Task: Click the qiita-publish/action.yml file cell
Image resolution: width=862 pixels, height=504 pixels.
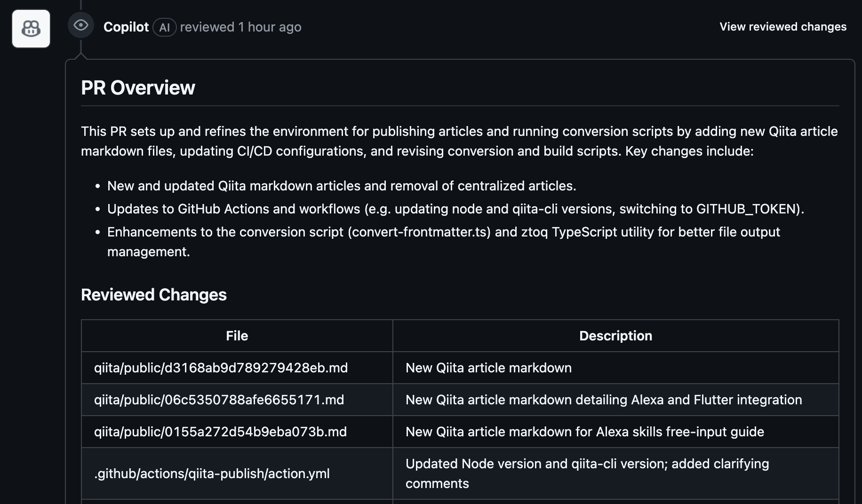Action: pos(212,473)
